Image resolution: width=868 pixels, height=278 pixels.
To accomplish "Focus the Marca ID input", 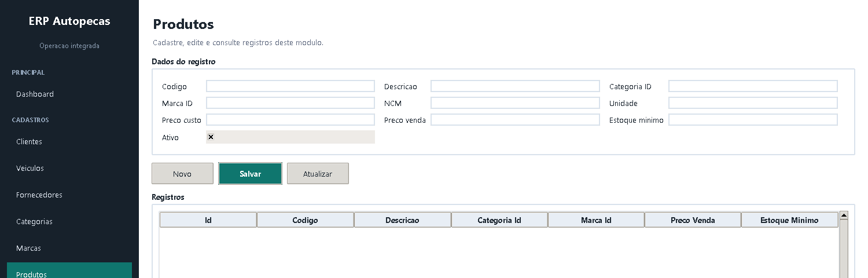I will click(290, 103).
